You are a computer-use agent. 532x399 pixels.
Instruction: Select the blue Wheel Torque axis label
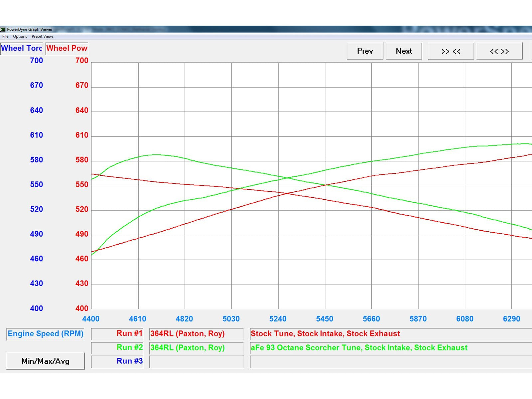22,49
